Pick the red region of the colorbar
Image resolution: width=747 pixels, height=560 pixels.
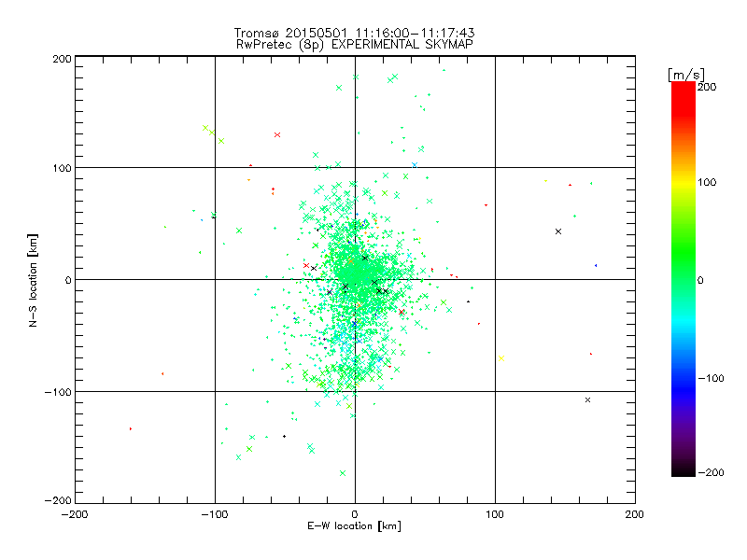(x=684, y=98)
